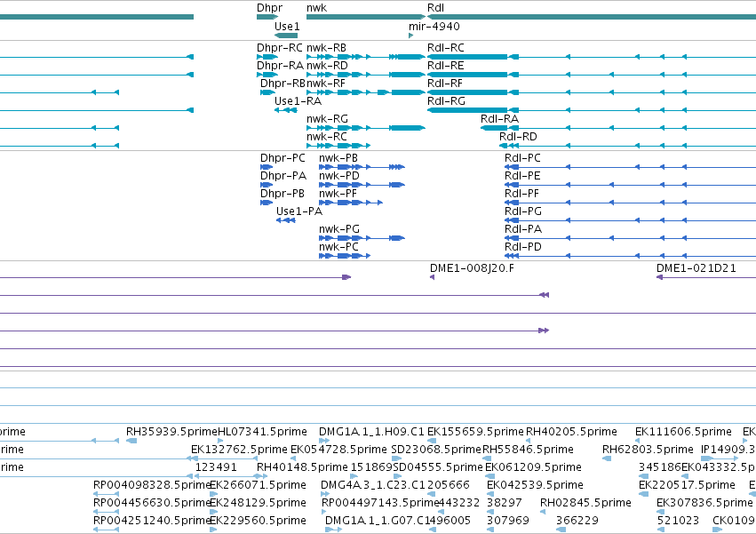
Task: Open EST RH40205.5prime
Action: point(571,432)
